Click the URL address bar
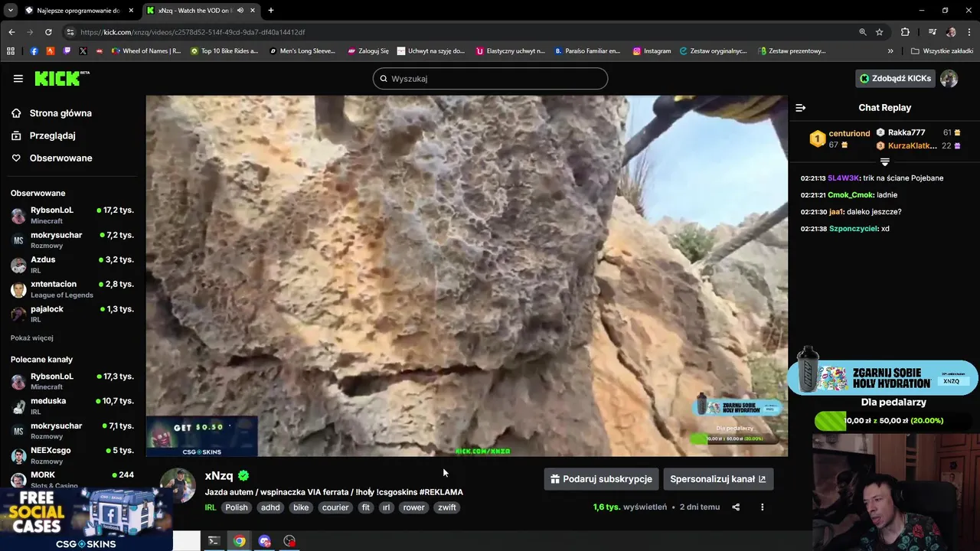The height and width of the screenshot is (551, 980). coord(459,32)
